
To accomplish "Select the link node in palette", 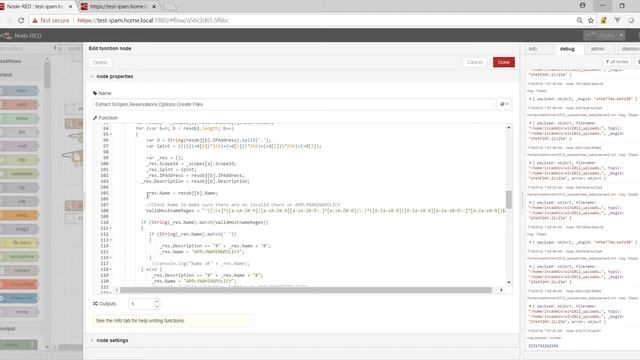I will [x=19, y=132].
